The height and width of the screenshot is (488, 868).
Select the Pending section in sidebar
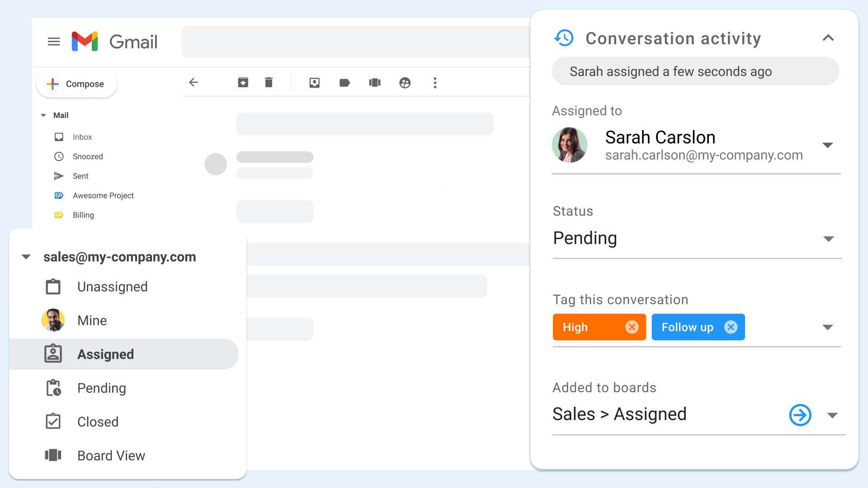pos(101,388)
